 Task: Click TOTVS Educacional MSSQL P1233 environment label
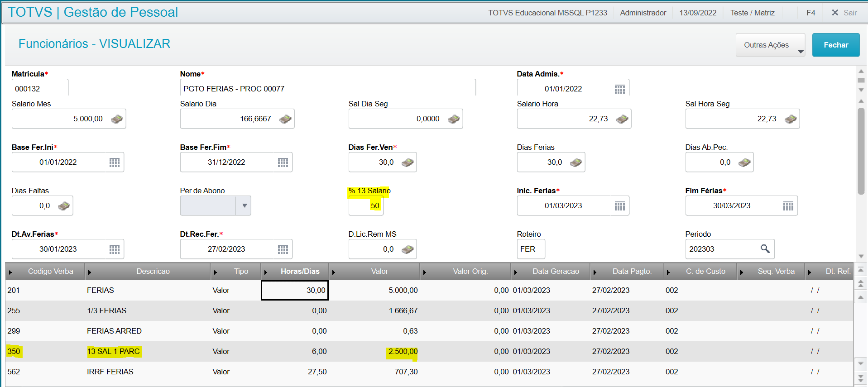tap(547, 13)
